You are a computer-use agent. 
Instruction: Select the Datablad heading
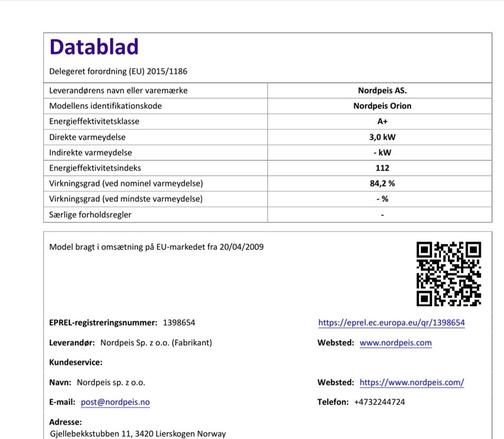94,47
